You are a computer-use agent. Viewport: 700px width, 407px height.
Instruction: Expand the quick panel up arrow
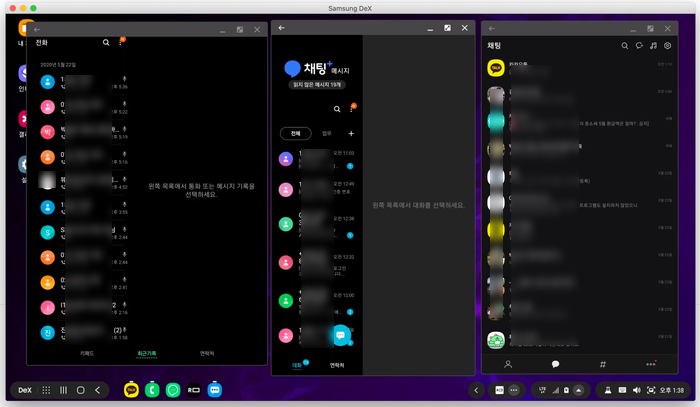579,390
